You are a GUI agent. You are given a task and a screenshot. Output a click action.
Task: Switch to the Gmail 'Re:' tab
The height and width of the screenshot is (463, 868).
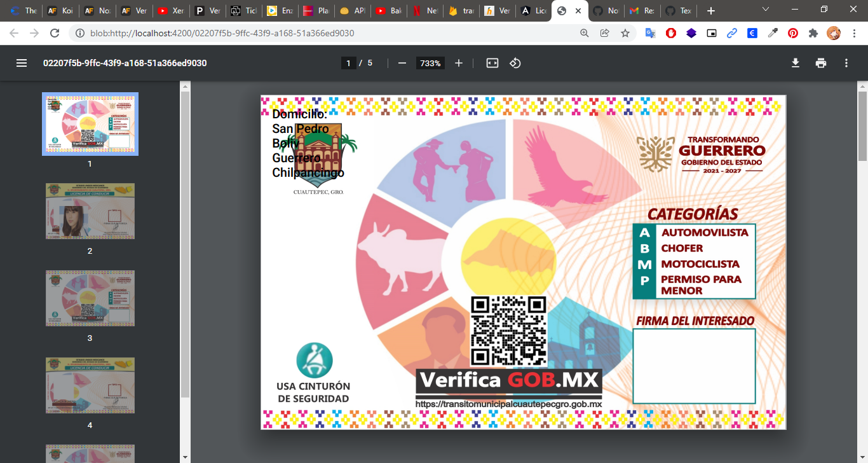[641, 11]
